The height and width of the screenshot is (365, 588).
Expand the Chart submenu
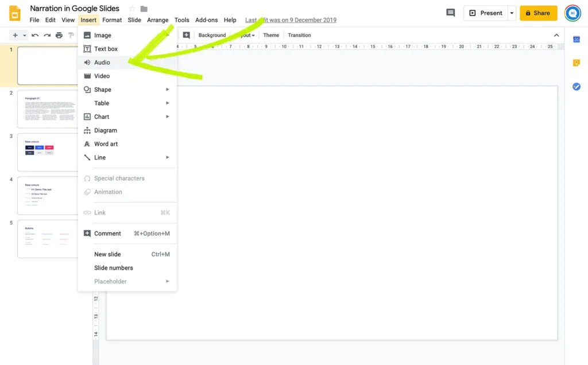click(x=127, y=117)
